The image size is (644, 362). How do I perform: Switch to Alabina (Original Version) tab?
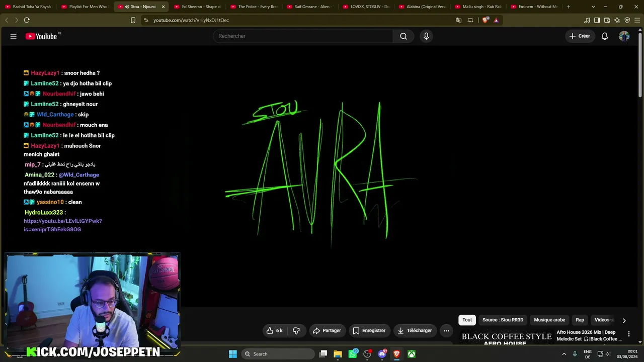tap(423, 7)
